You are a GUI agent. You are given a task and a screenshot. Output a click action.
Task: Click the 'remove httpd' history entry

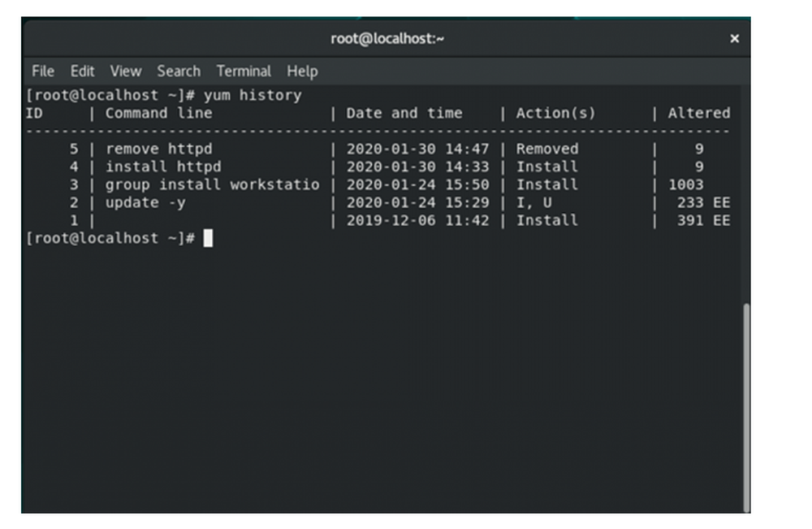point(159,150)
